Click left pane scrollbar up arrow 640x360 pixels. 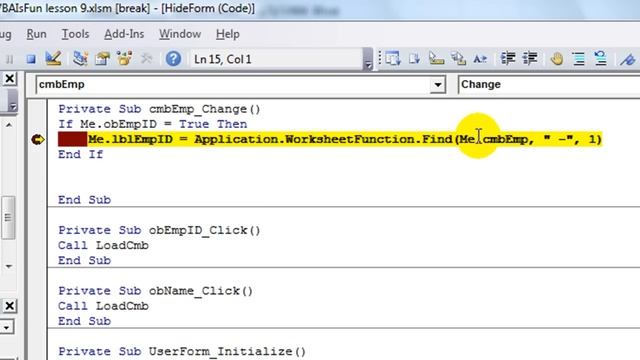9,125
